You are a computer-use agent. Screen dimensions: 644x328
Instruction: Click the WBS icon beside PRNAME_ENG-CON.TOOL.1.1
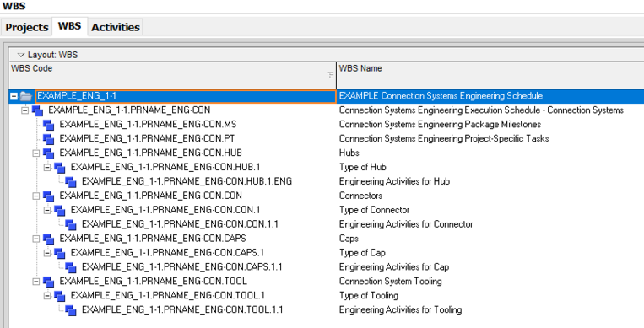click(71, 310)
